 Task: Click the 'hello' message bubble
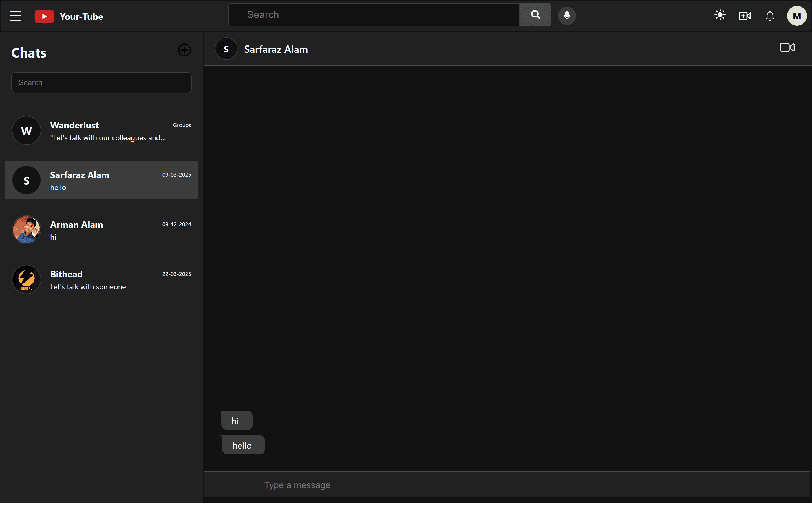click(x=243, y=445)
